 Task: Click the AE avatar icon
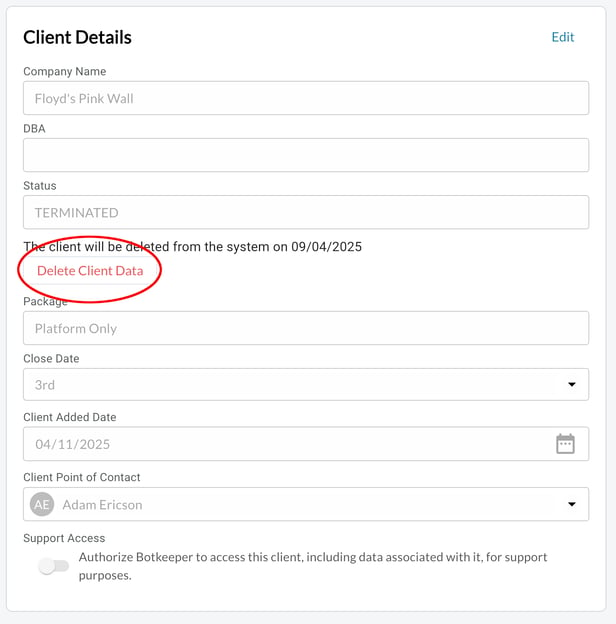coord(42,504)
